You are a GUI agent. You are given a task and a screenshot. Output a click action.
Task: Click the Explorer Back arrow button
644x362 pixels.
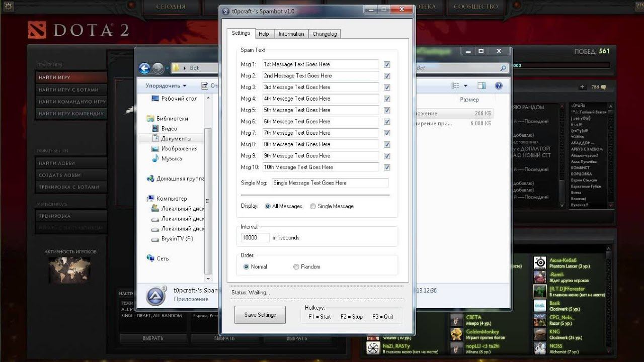(144, 68)
